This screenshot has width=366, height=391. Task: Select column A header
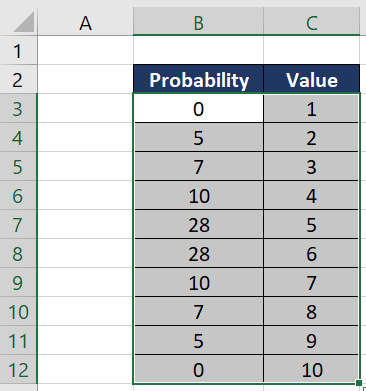[x=85, y=22]
